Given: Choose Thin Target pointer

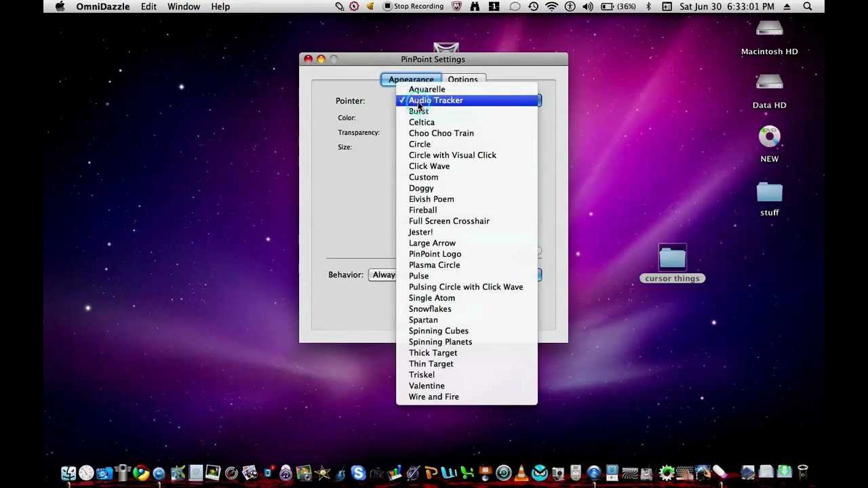Looking at the screenshot, I should (467, 364).
